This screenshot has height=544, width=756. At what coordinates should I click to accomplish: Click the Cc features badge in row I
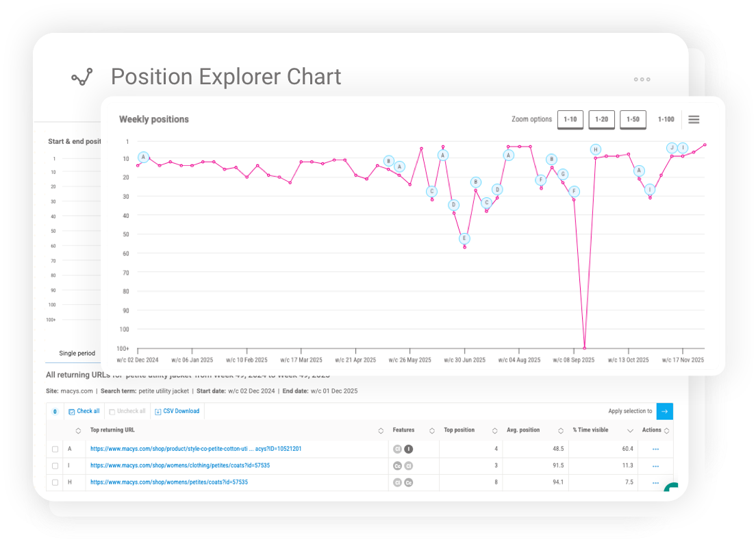pos(397,465)
